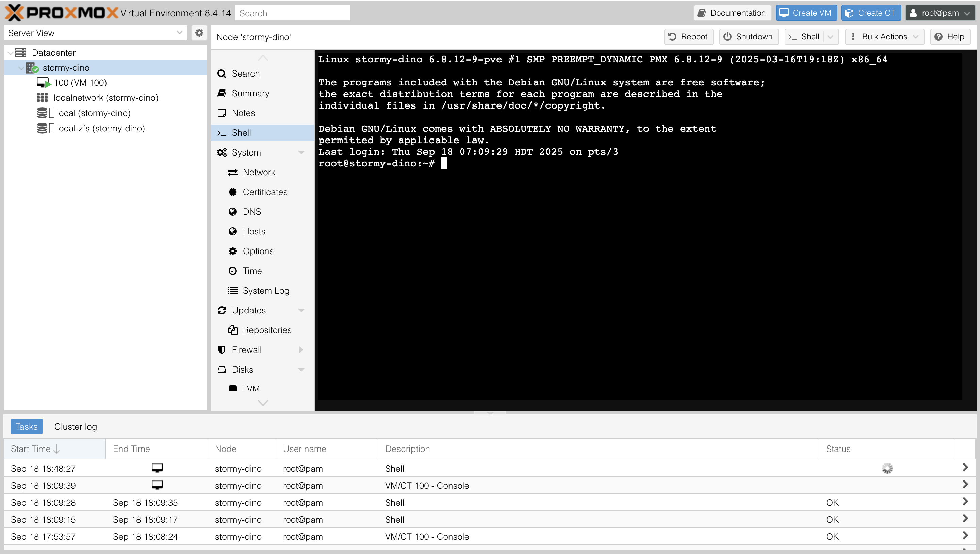Switch to the Cluster log tab
Screen dimensions: 980x554
click(75, 426)
